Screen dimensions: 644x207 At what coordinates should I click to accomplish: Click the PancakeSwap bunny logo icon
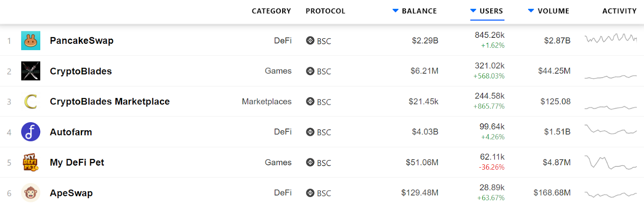click(31, 41)
